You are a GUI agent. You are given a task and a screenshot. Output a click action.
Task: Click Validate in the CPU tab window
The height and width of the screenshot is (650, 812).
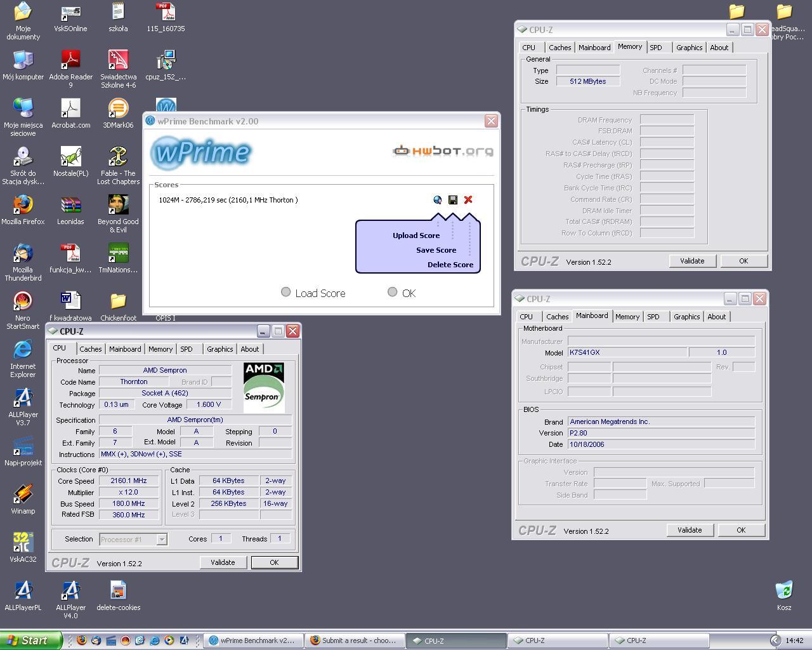point(223,562)
